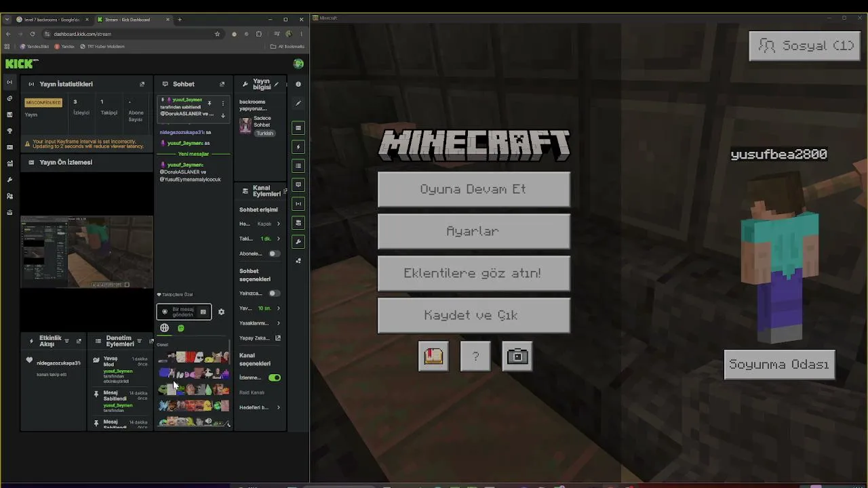Toggle the Yalnızca chat option switch
The image size is (868, 488).
(x=274, y=293)
